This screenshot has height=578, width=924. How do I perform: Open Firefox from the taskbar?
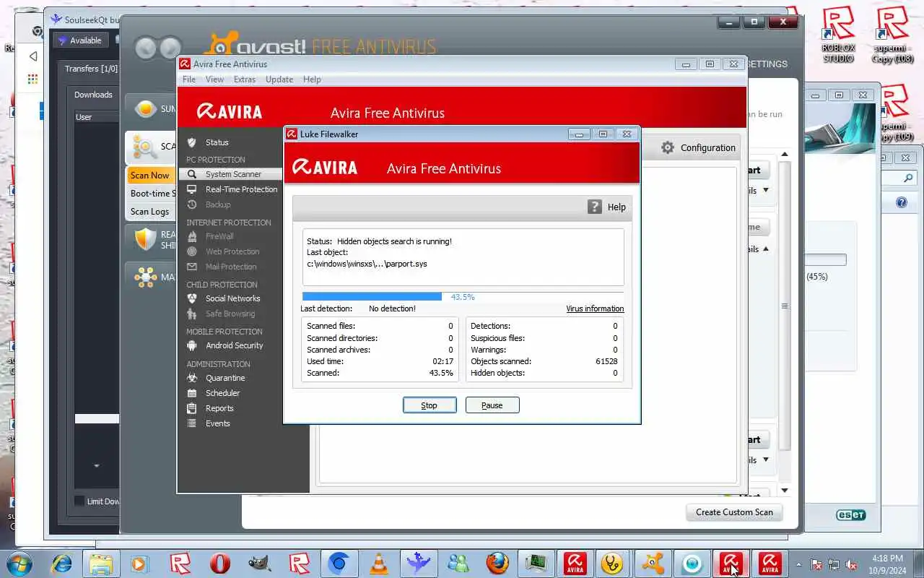497,563
